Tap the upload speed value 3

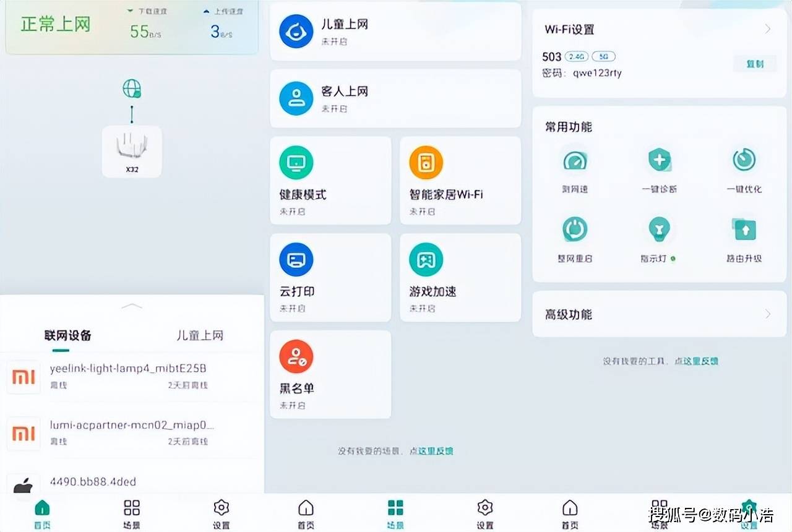(215, 31)
